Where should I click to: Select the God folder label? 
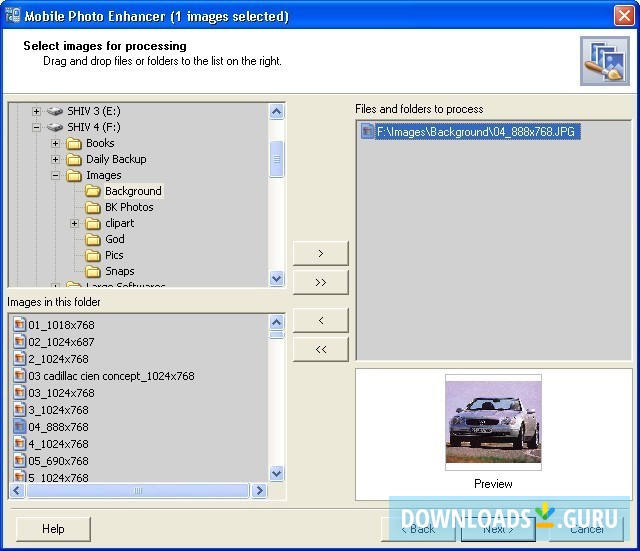(115, 239)
